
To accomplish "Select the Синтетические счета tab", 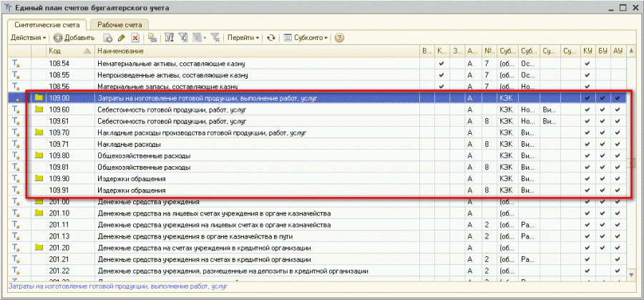I will point(47,24).
